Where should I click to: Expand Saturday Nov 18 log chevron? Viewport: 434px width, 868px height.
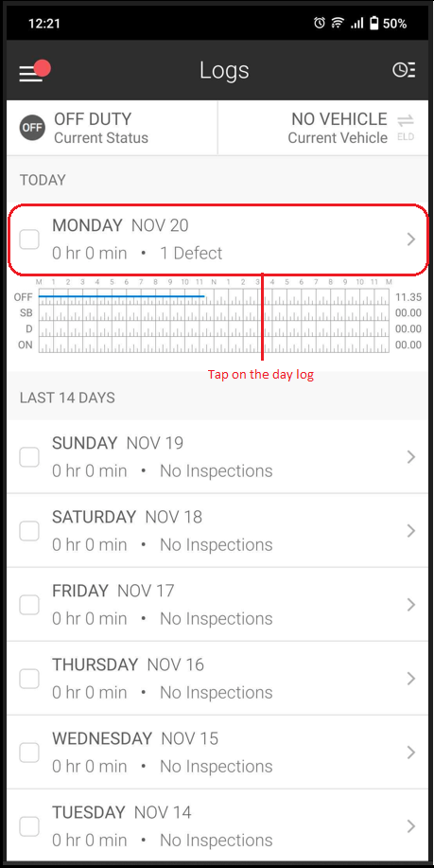point(410,531)
